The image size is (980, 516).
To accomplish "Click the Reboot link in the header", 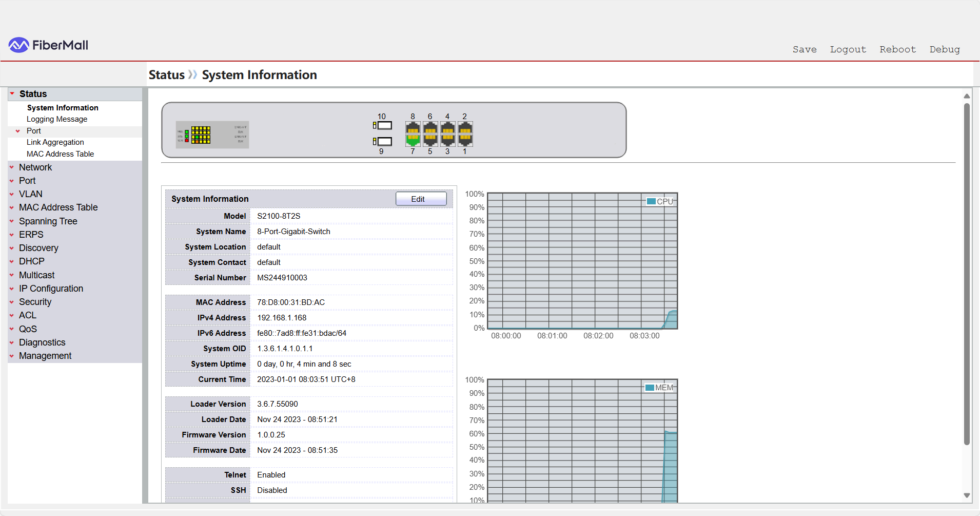I will point(897,49).
